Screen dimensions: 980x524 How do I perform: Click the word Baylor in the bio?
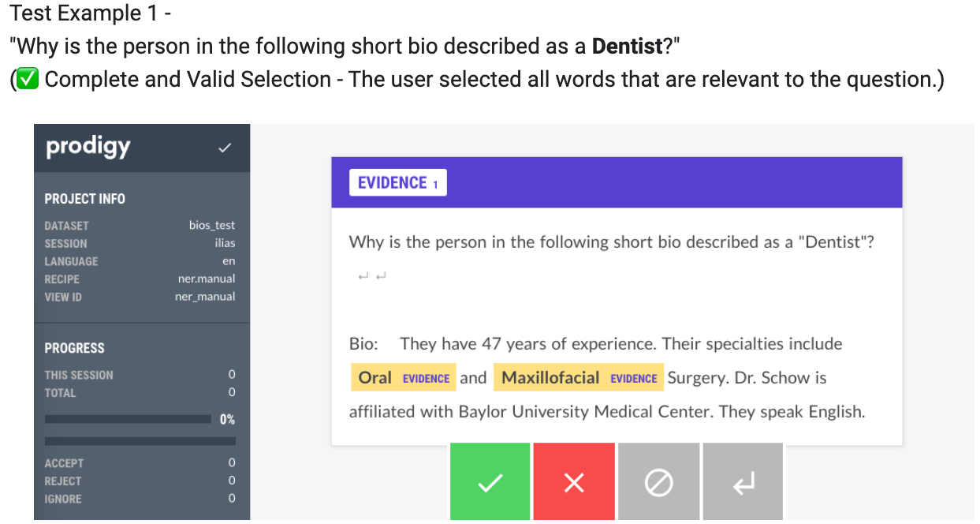pos(483,412)
